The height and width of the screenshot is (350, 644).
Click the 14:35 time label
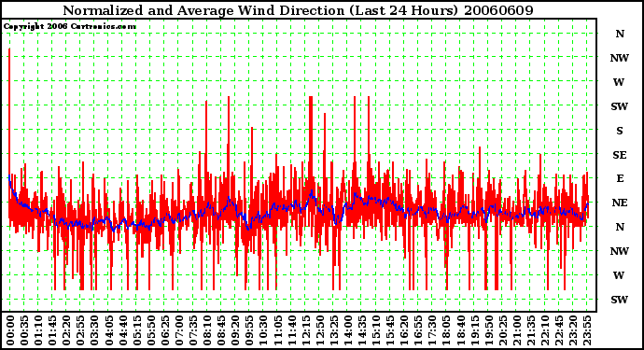tap(362, 330)
